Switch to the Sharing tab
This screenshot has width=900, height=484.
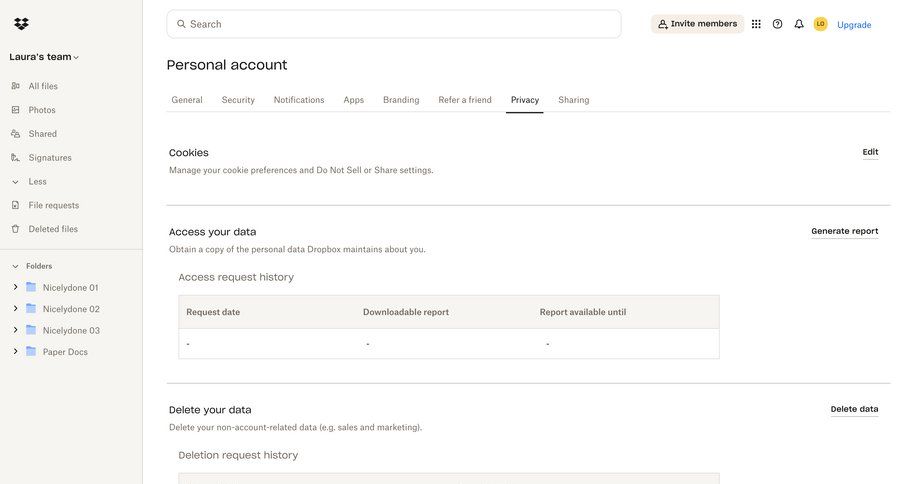[573, 100]
